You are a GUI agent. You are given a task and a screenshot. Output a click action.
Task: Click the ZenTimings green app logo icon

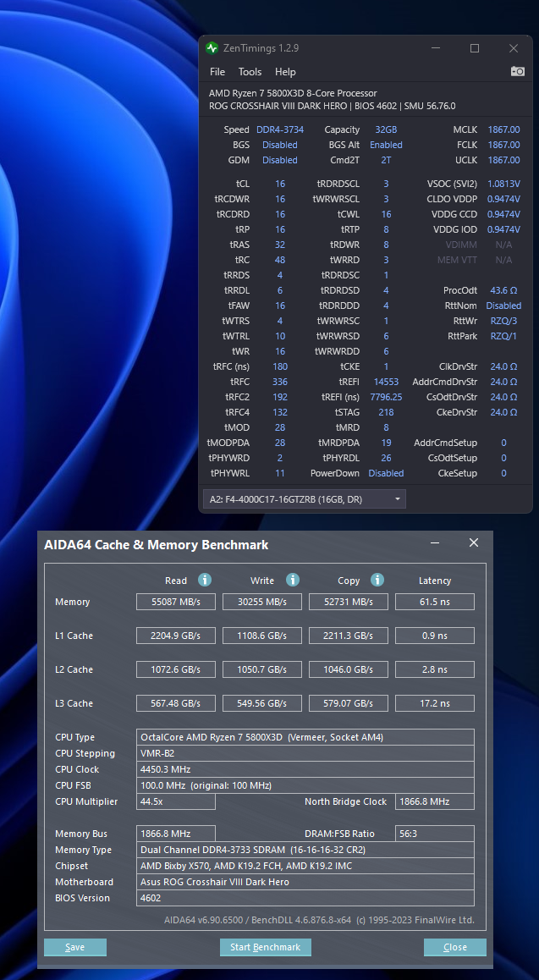(x=212, y=48)
